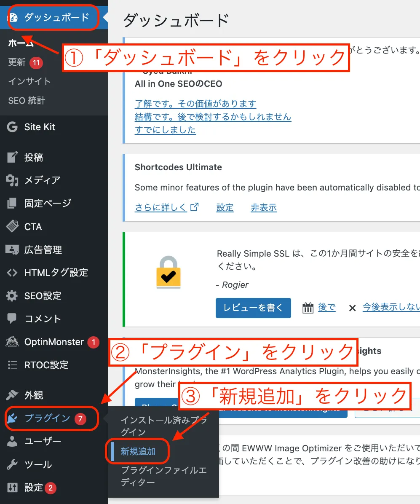This screenshot has width=420, height=504.
Task: Select the 更新 submenu item
Action: tap(17, 62)
